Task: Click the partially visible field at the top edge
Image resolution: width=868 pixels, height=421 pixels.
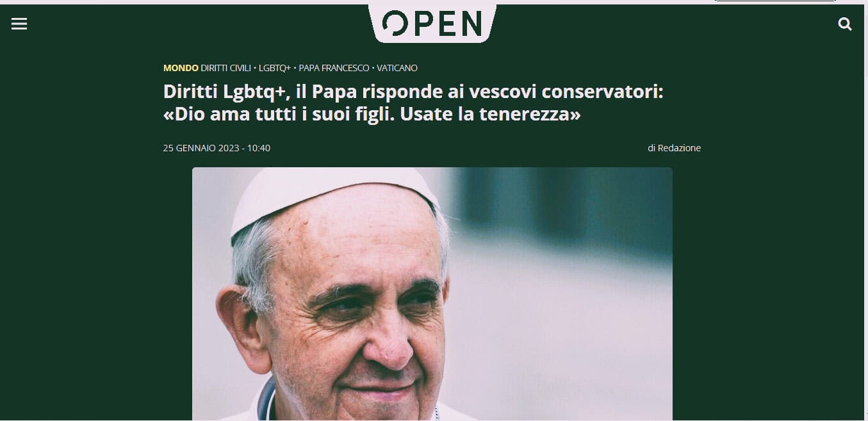Action: point(776,1)
